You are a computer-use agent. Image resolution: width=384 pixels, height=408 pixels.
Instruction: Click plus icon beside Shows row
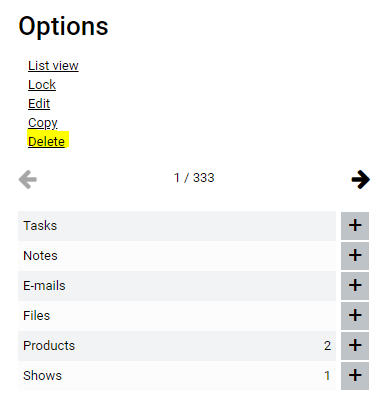pos(355,376)
